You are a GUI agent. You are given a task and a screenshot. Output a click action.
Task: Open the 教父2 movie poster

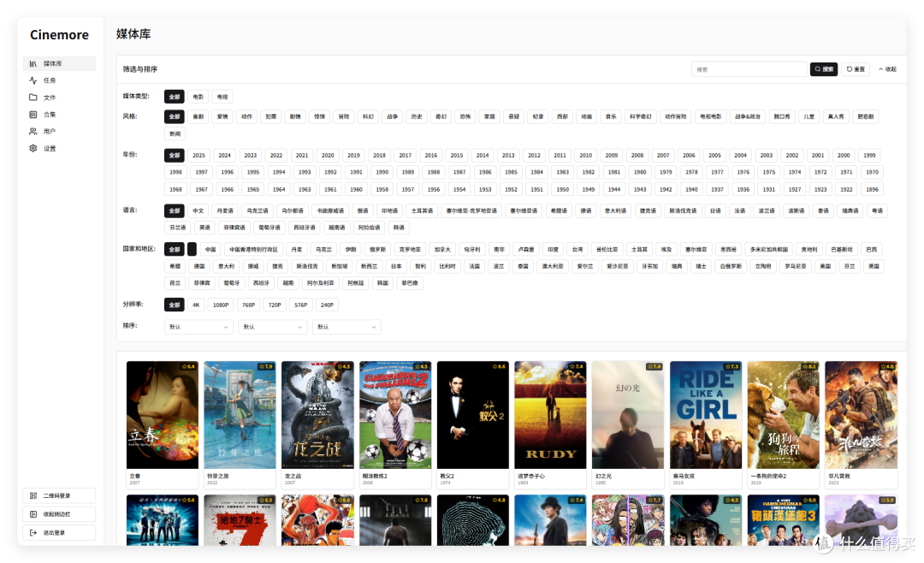(x=472, y=415)
